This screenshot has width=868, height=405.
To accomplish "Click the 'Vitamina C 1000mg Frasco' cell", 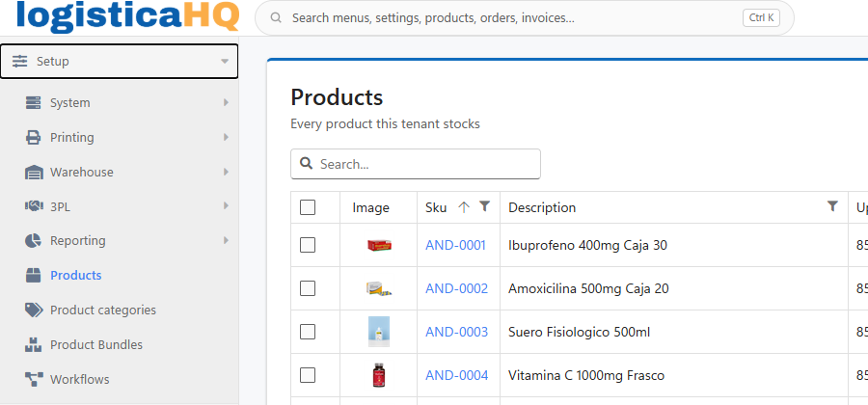I will [674, 375].
